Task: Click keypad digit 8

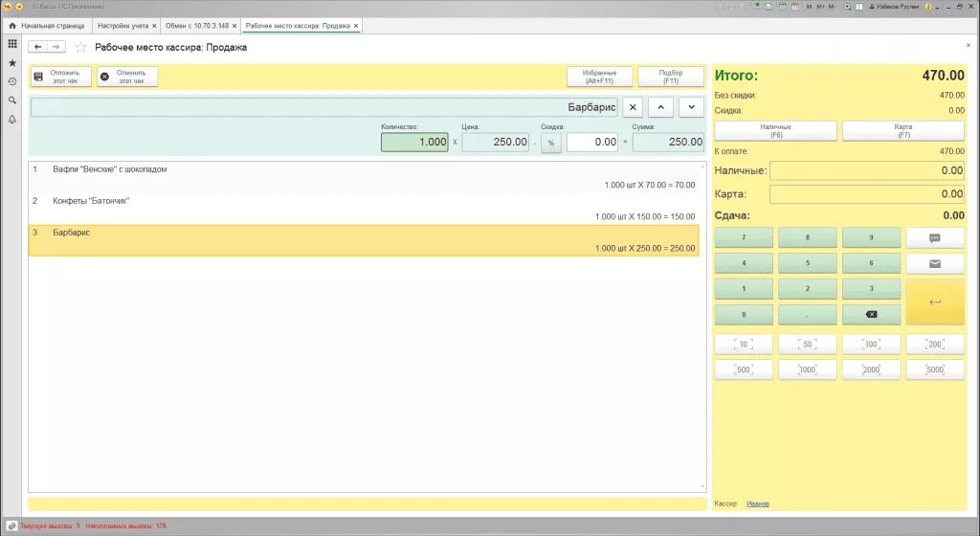Action: [808, 238]
